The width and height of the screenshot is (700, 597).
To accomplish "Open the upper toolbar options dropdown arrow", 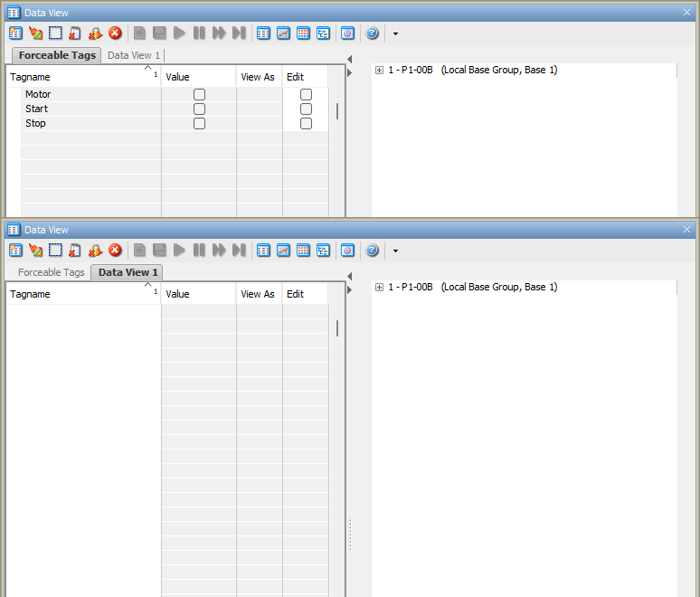I will tap(395, 34).
